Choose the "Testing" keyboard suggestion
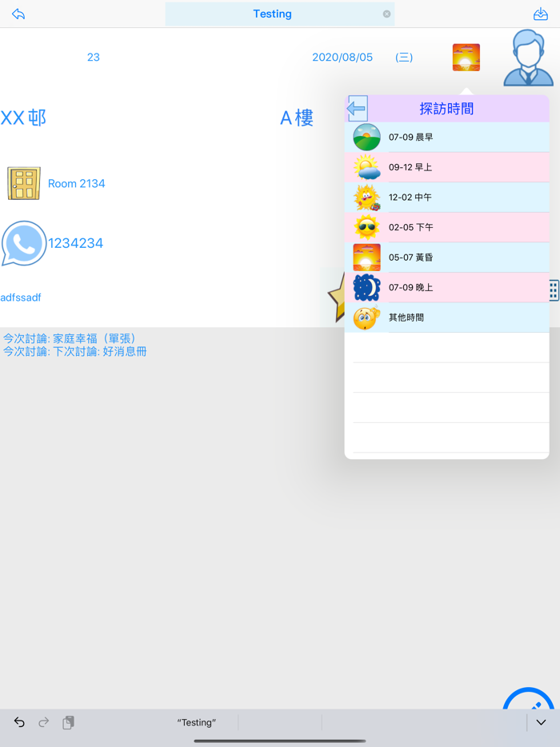 click(196, 722)
